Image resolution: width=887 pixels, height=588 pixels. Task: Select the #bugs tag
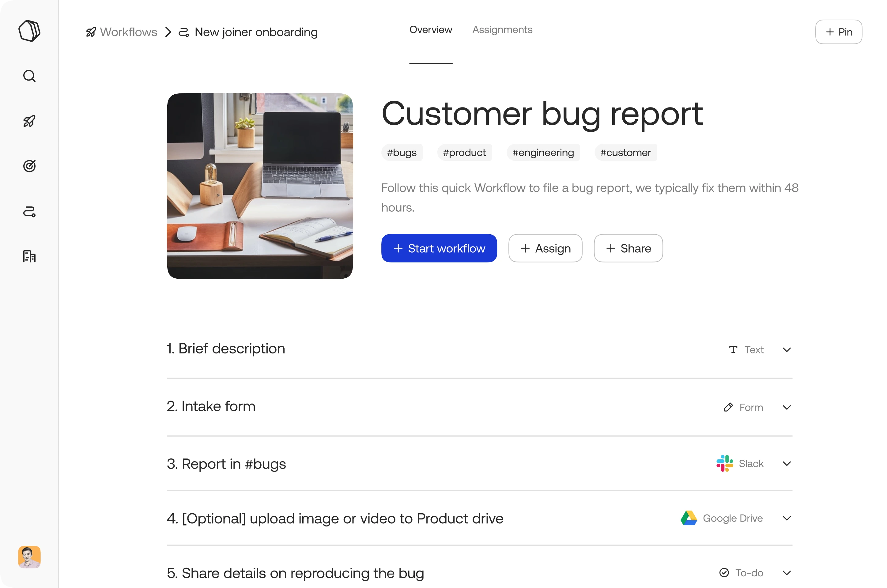click(x=402, y=153)
